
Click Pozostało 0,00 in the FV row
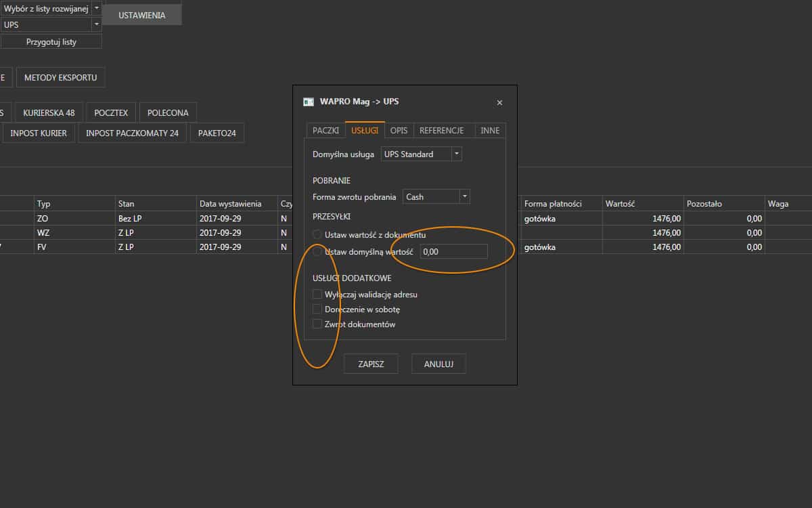tap(724, 247)
